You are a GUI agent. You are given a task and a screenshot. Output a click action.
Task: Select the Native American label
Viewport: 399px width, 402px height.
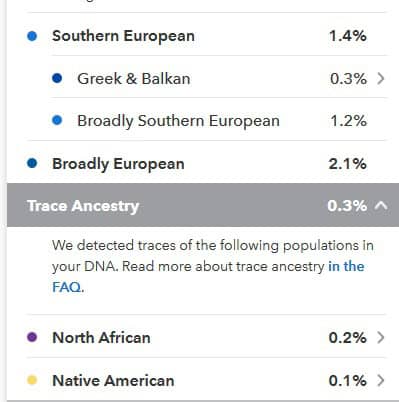[x=113, y=380]
